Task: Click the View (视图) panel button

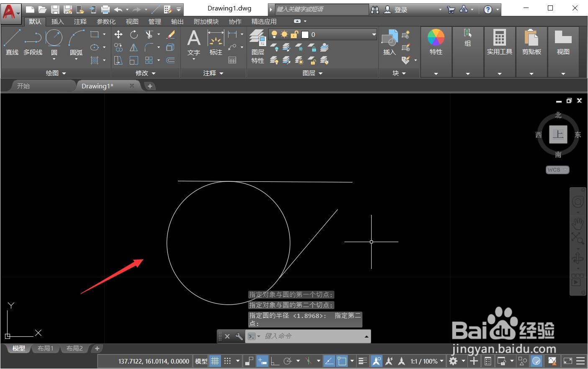Action: coord(563,42)
